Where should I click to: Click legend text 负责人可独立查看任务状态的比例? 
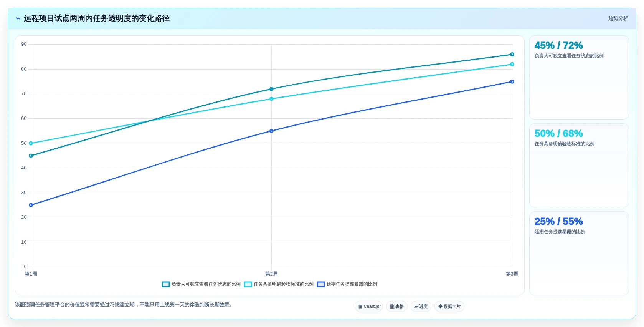coord(206,284)
